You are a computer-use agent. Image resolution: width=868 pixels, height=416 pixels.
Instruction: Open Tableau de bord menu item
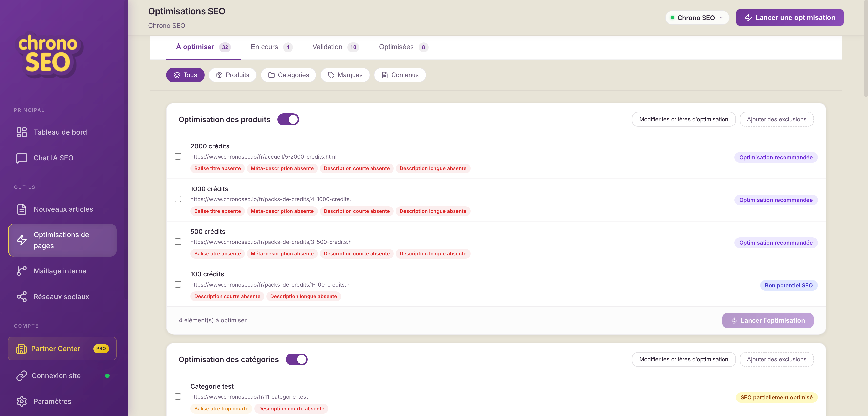[62, 132]
